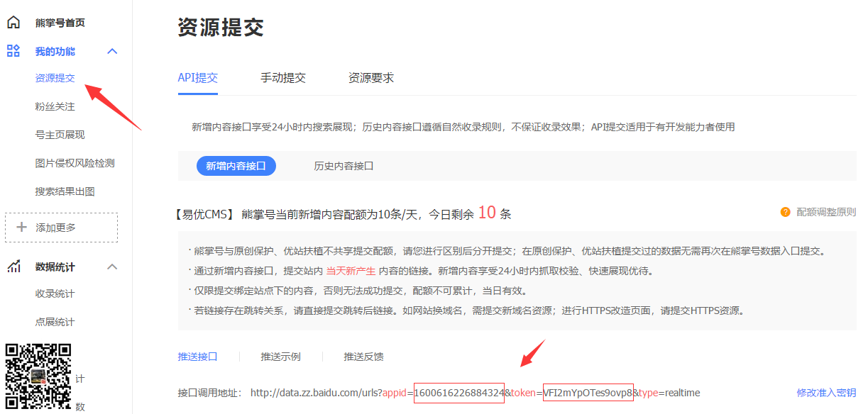Collapse the 我的功能 section
868x414 pixels.
pyautogui.click(x=112, y=50)
